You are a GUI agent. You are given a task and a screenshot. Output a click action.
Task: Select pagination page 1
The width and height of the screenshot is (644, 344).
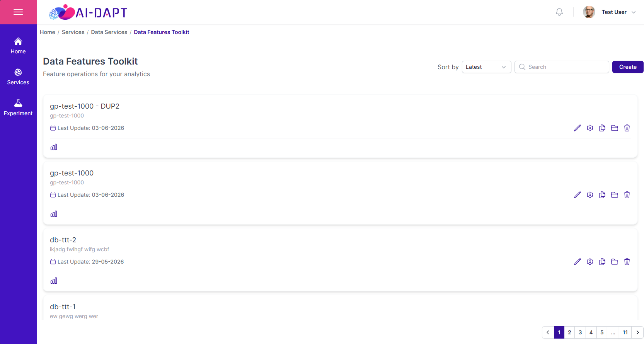point(559,332)
